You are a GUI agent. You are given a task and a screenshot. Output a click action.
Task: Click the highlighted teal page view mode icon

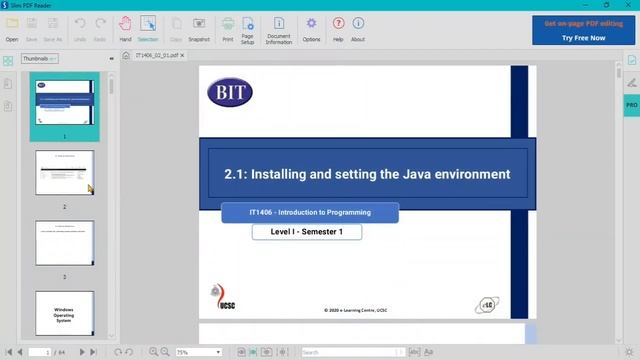pos(253,352)
